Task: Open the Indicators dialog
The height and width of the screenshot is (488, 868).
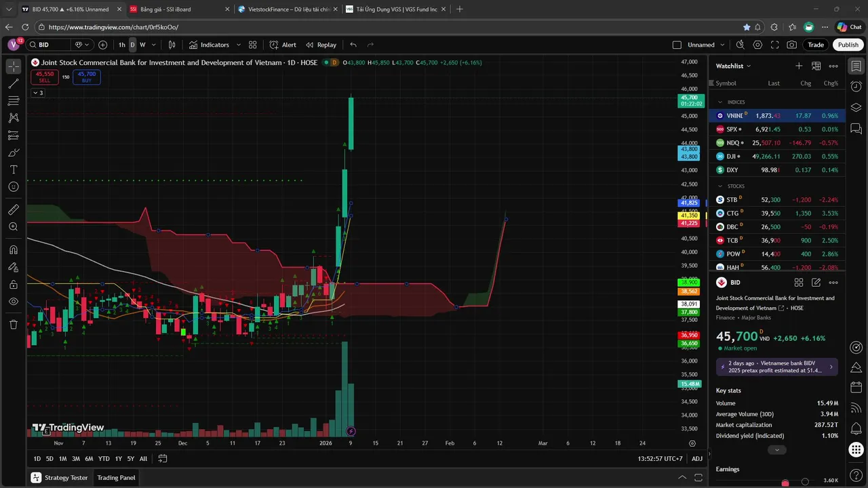Action: click(x=209, y=45)
